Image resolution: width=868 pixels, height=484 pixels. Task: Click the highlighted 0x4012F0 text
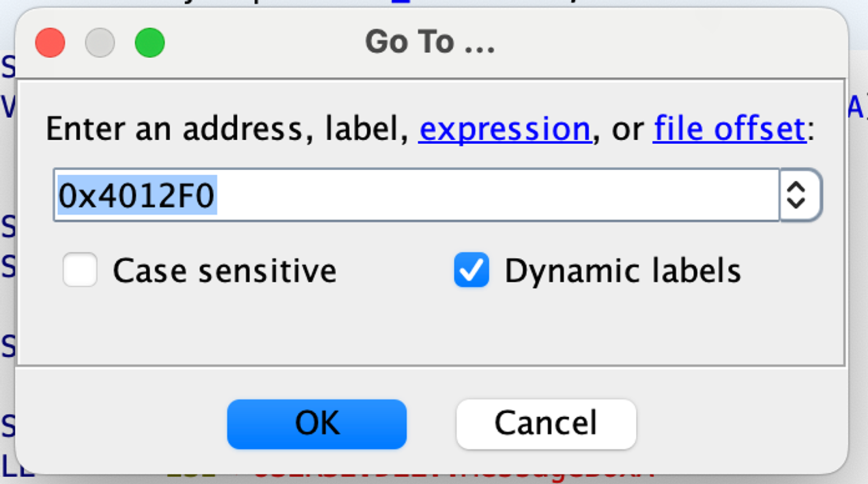coord(137,196)
